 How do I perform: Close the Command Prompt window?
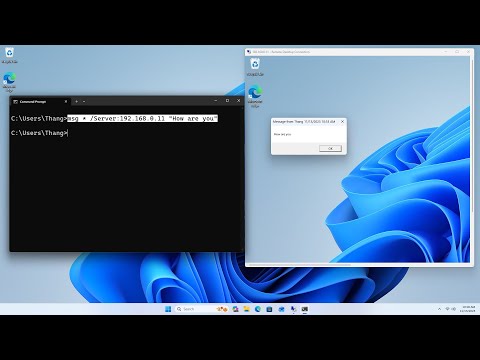click(x=239, y=101)
